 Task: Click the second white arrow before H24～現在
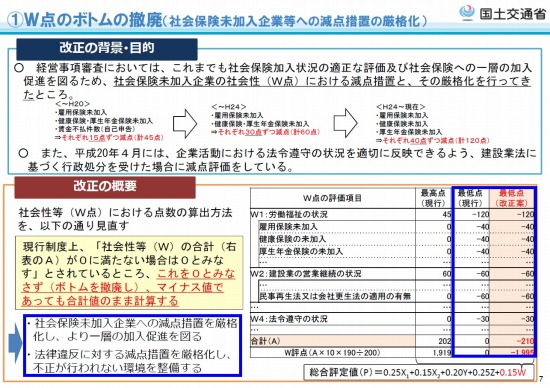coord(346,123)
